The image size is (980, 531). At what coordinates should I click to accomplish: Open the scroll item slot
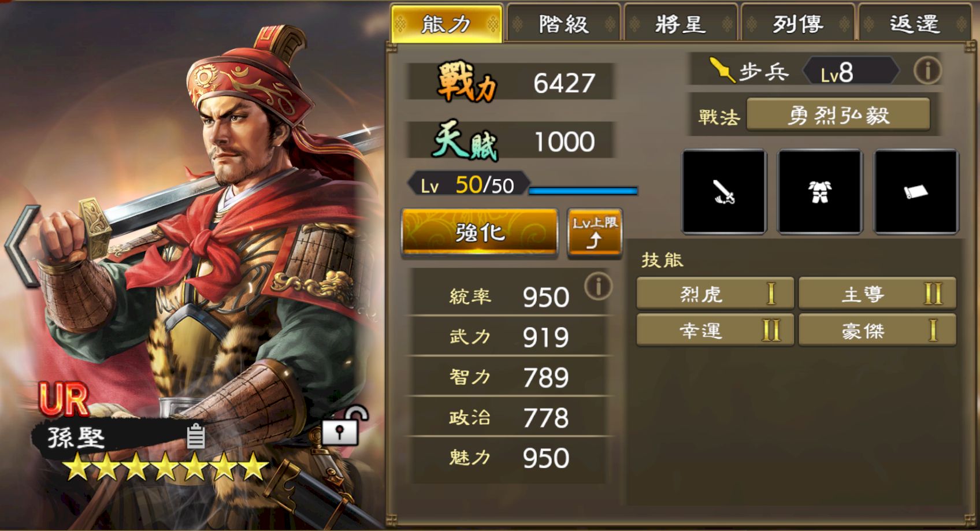916,192
